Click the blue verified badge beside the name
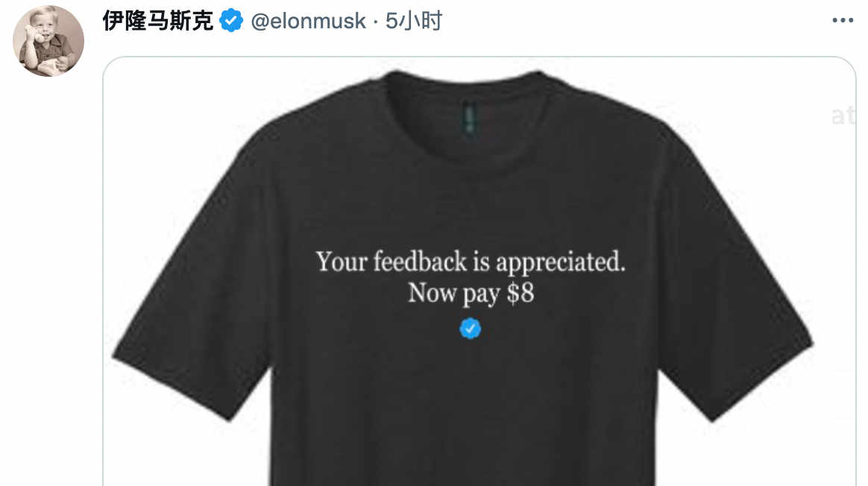868x486 pixels. point(231,21)
